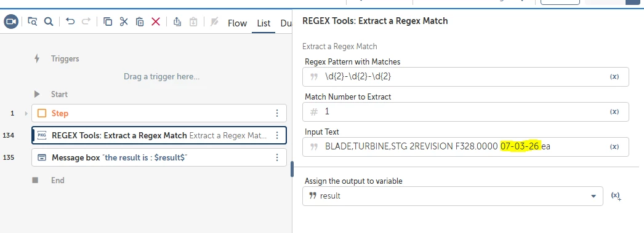Expand the Step row arrow
Screen dimensions: 644x233
click(26, 113)
